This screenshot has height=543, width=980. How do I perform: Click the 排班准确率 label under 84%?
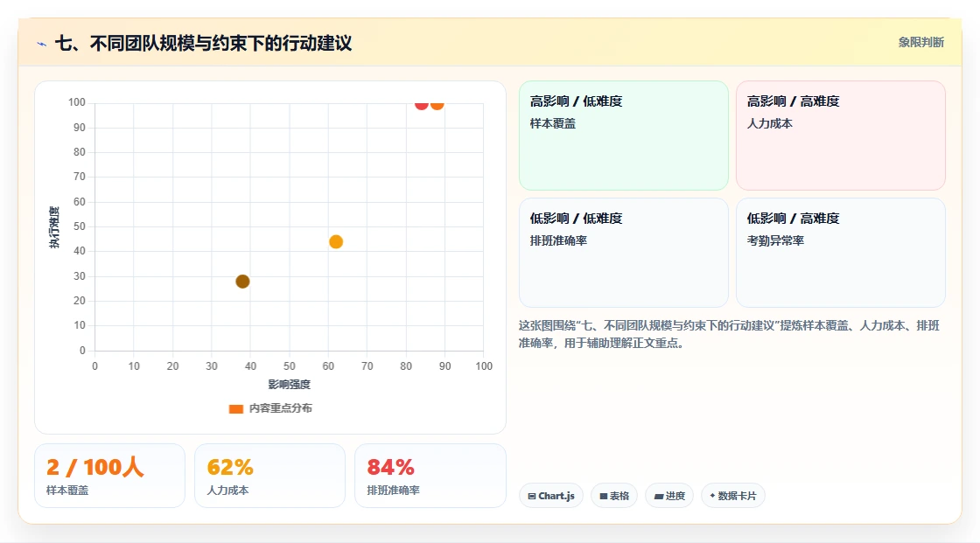click(x=393, y=491)
